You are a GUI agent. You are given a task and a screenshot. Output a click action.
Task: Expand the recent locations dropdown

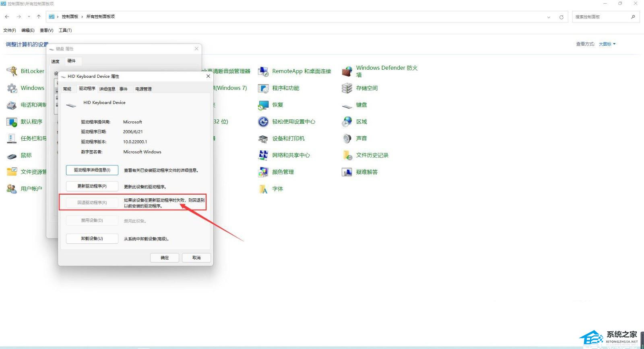coord(29,17)
